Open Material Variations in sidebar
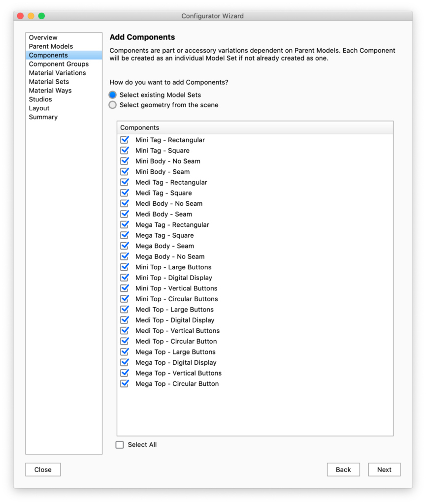The image size is (426, 504). [x=57, y=73]
